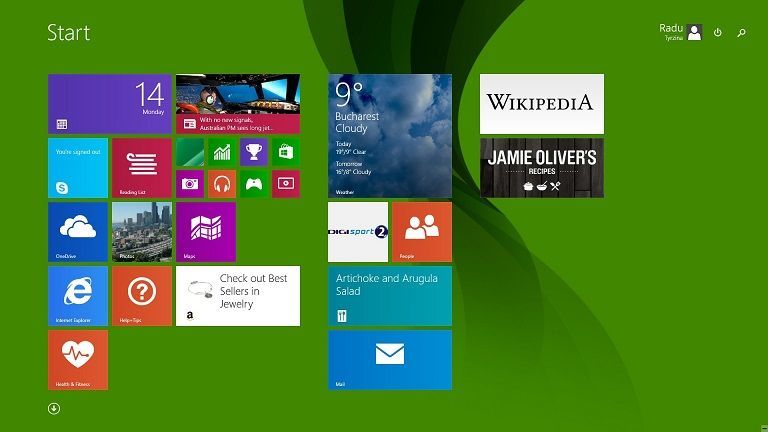Open the Finance chart tile

(x=222, y=152)
